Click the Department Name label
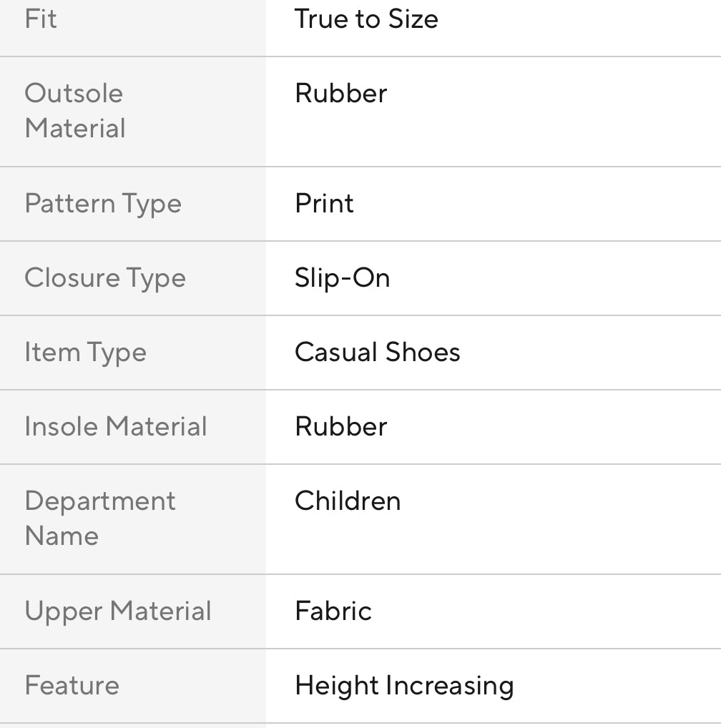Image resolution: width=721 pixels, height=728 pixels. tap(100, 518)
